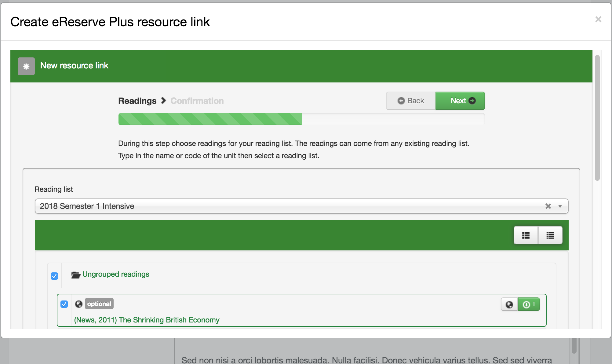Close the Create eReserve Plus dialog
Screen dimensions: 612x364
pyautogui.click(x=598, y=20)
